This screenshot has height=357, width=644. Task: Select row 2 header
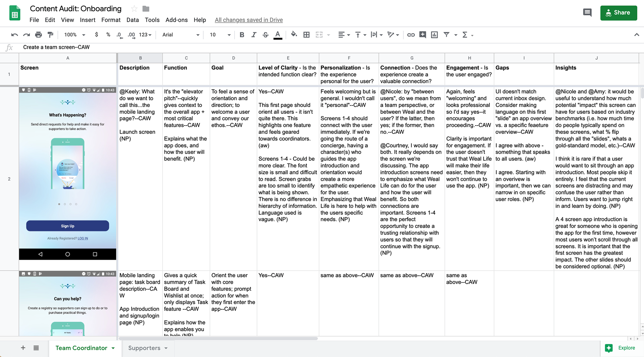pyautogui.click(x=9, y=179)
